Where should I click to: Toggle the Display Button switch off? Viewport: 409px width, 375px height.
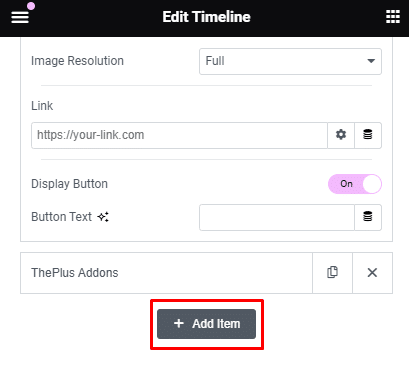point(355,184)
